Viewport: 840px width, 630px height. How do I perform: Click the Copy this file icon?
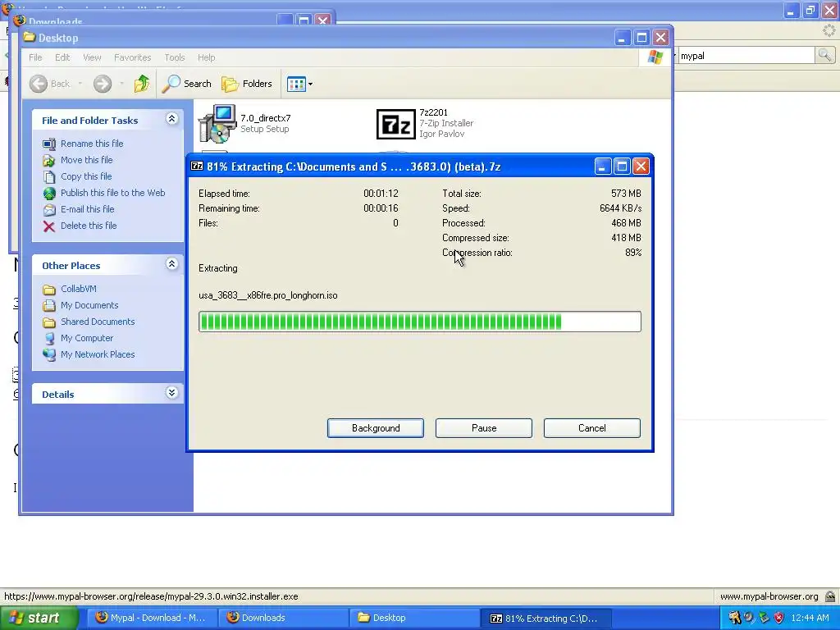[48, 177]
